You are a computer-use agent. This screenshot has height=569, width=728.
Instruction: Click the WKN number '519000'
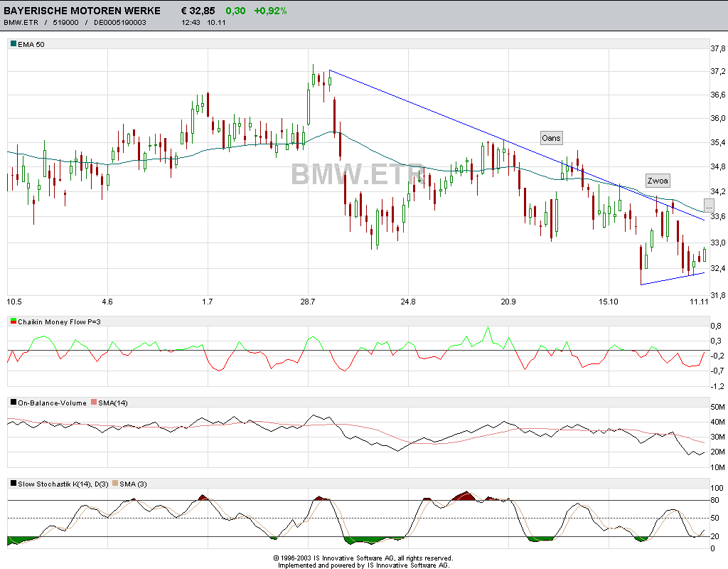[65, 22]
